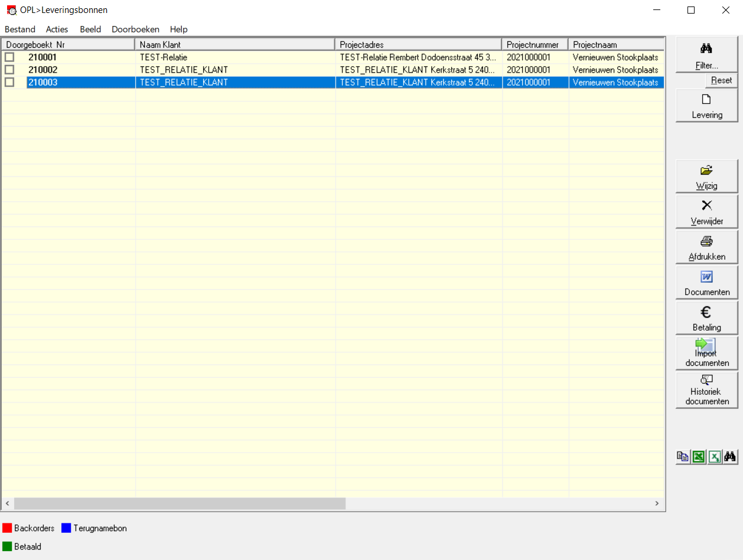This screenshot has width=743, height=560.
Task: Click the blue Terugnamebon legend swatch
Action: [x=66, y=528]
